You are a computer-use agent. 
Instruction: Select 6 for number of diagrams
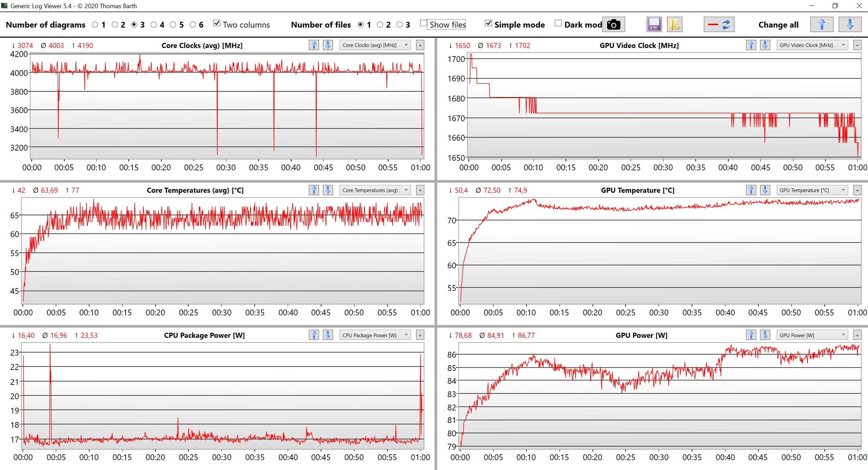coord(193,25)
